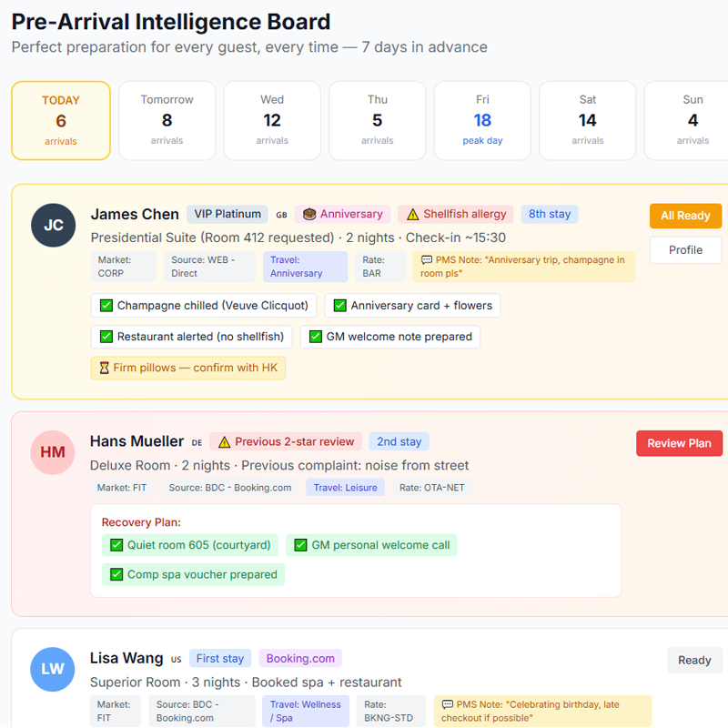Click the DE flag beside Hans Mueller

tap(197, 442)
